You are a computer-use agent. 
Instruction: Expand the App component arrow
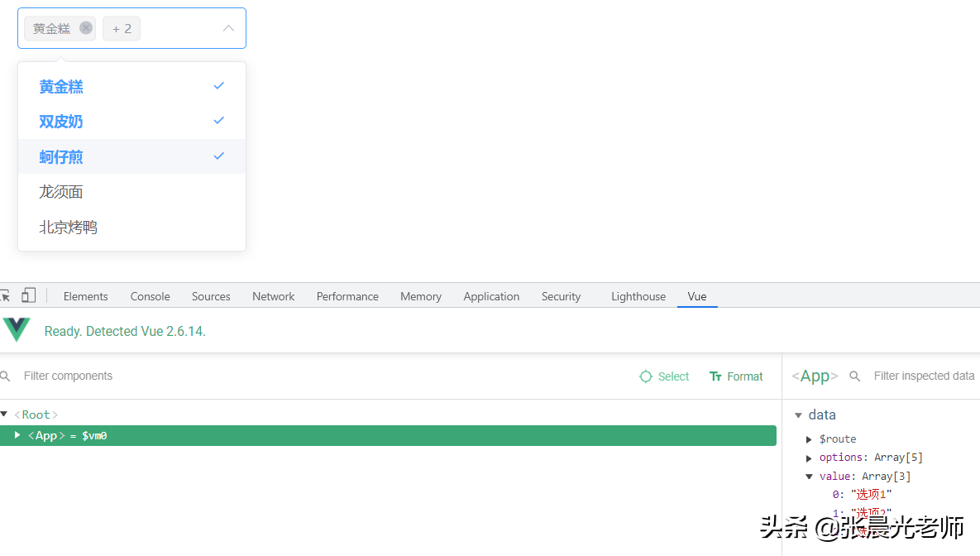coord(17,434)
